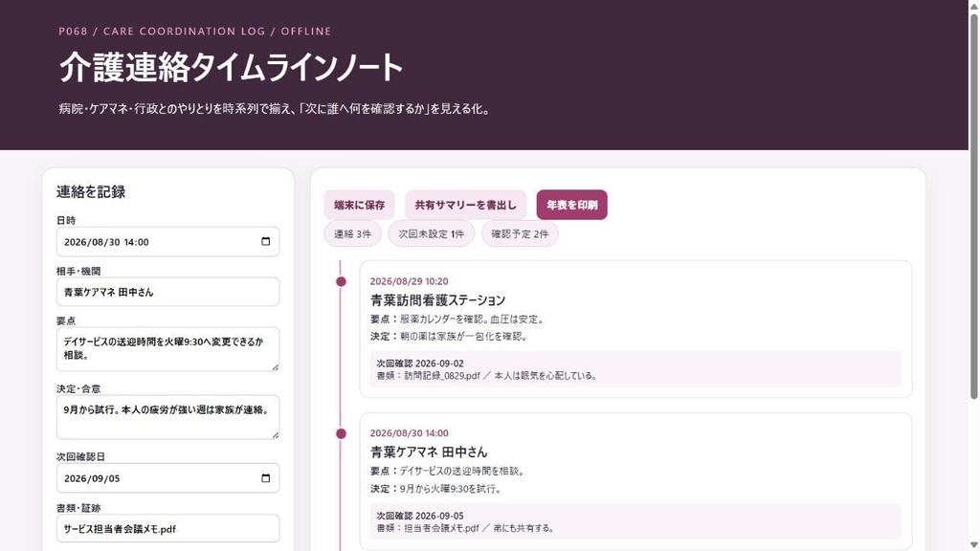The image size is (980, 551).
Task: Click the 青葉訪問看護ステーション entry title
Action: 437,299
